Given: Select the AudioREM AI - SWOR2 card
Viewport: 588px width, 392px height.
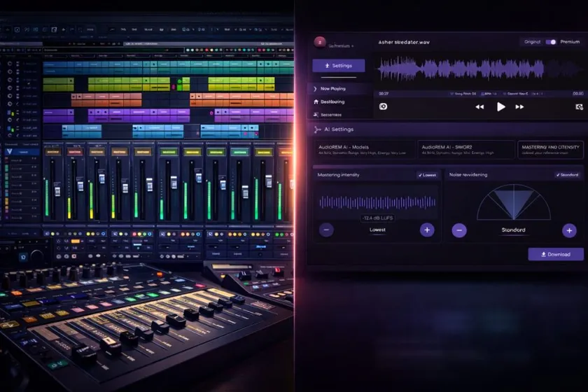Looking at the screenshot, I should (x=465, y=150).
